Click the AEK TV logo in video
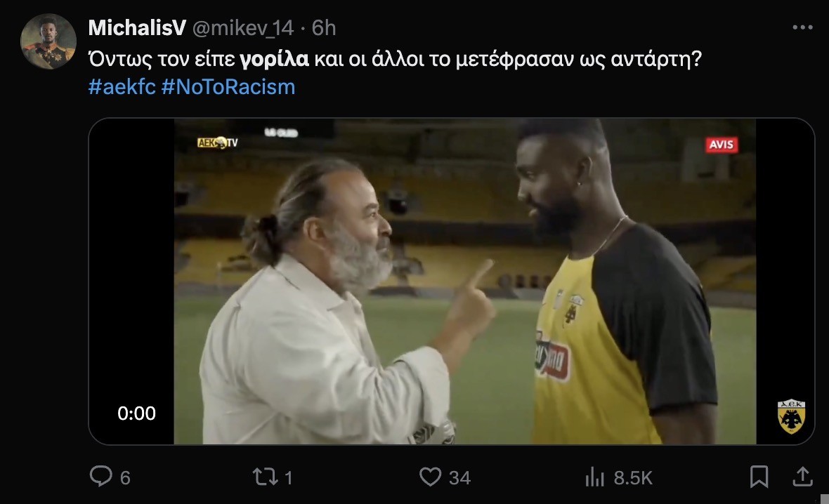This screenshot has height=504, width=829. [x=217, y=142]
